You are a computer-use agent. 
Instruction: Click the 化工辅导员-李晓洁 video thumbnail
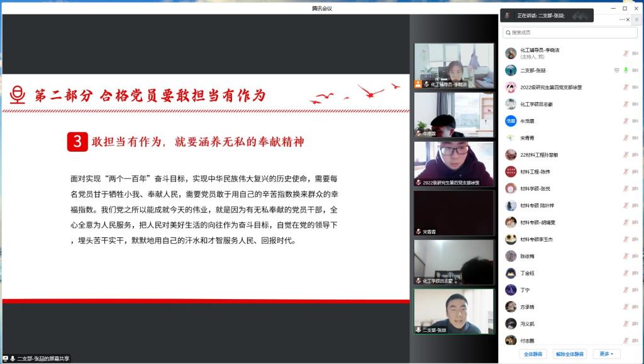coord(454,65)
